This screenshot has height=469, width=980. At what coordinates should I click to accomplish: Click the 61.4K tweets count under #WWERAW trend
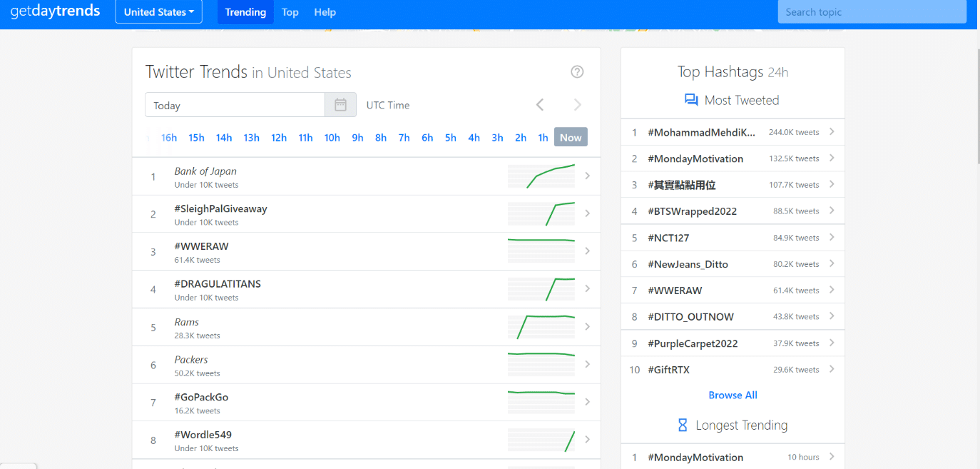tap(198, 261)
